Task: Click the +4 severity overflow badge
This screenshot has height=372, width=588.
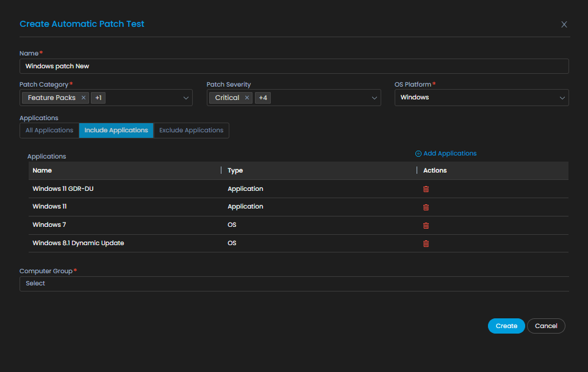Action: pyautogui.click(x=263, y=98)
